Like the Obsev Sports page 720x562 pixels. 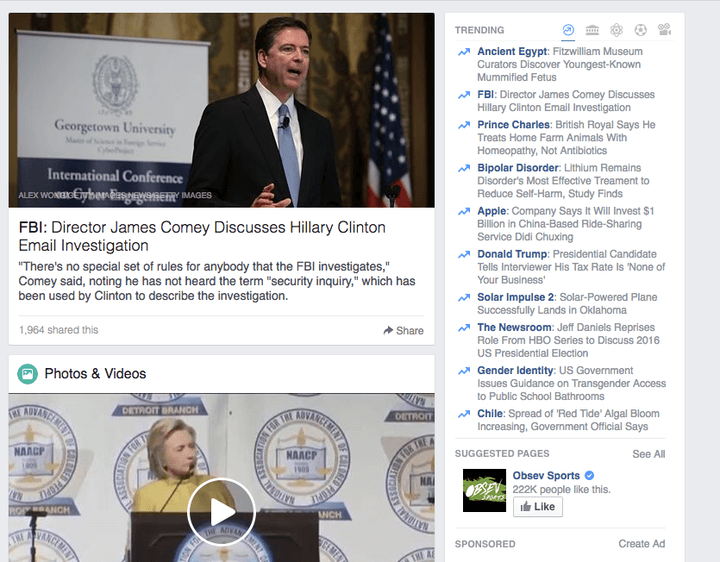click(538, 506)
